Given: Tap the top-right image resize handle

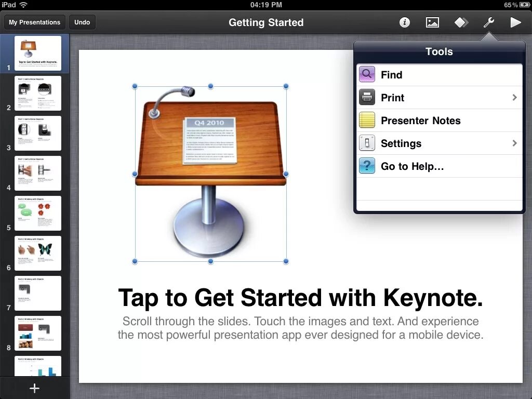Looking at the screenshot, I should 286,86.
